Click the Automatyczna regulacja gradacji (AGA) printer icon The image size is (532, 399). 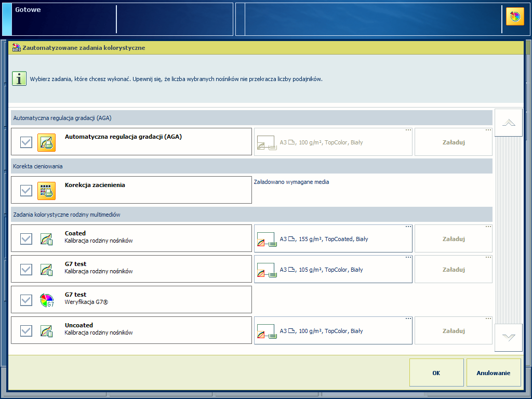[46, 142]
